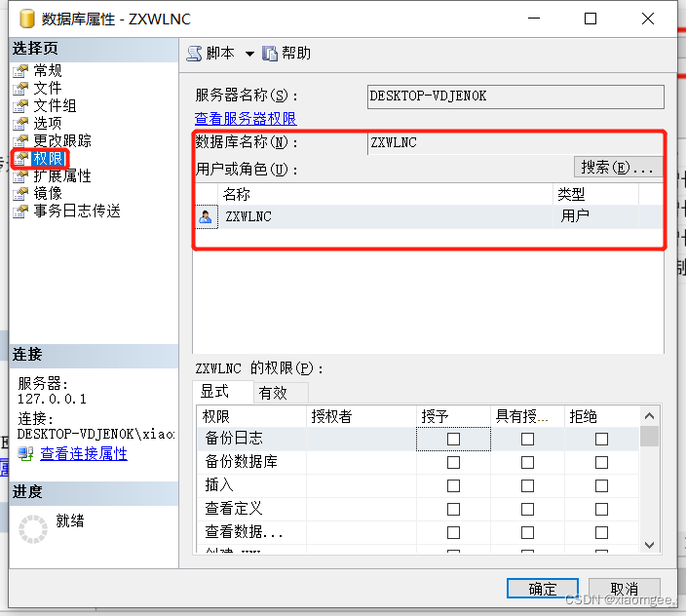Check 具有授予权限 for 查看数据...
The width and height of the screenshot is (686, 616).
(527, 532)
